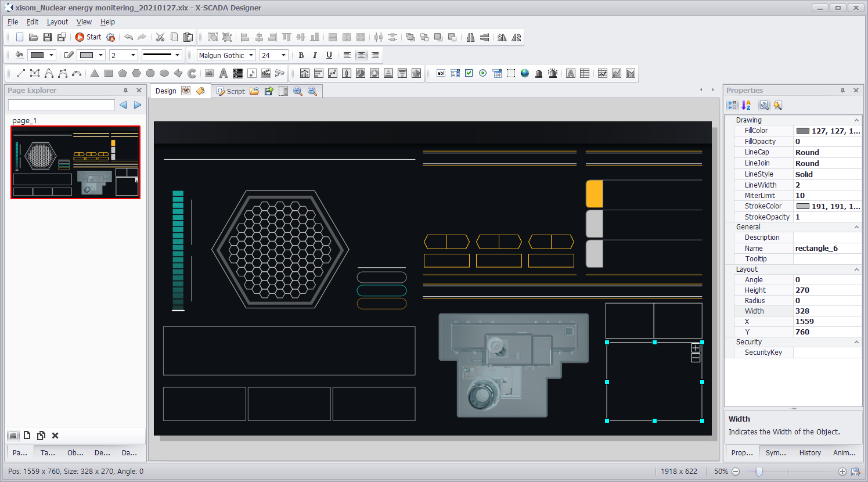
Task: Zoom out using magnifier tab icon
Action: coord(312,91)
